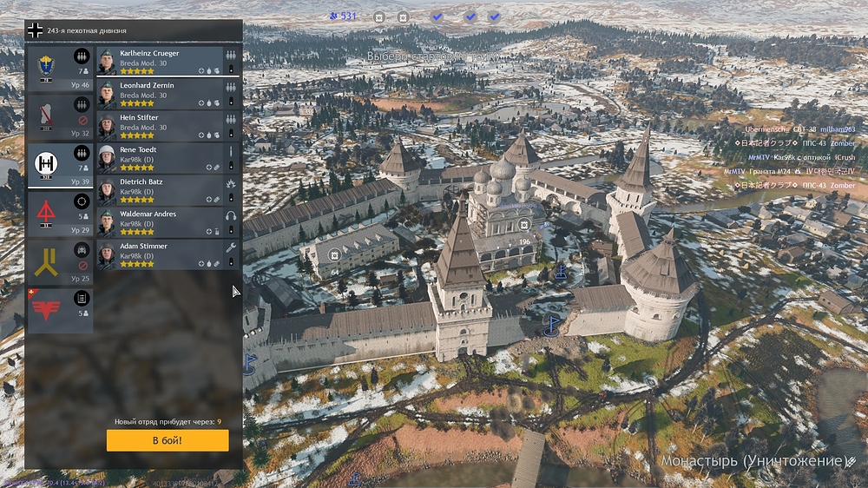Click Rene Toedt's sniper rifle class icon

tap(230, 151)
